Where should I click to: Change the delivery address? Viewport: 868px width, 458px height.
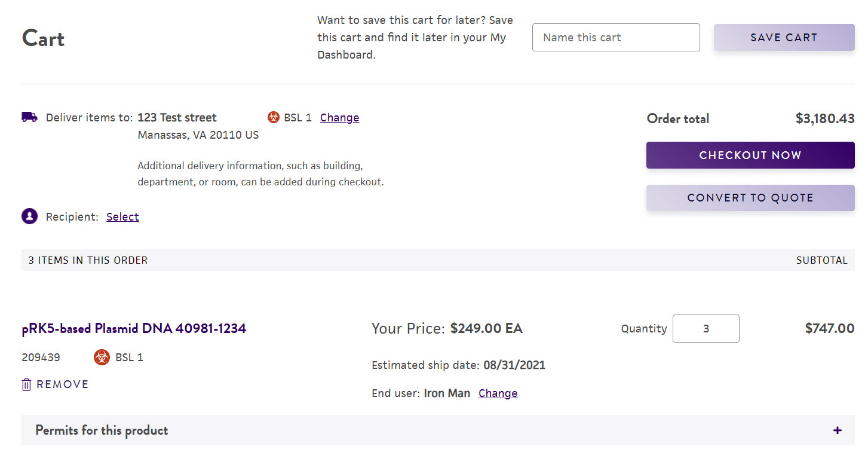[x=339, y=118]
